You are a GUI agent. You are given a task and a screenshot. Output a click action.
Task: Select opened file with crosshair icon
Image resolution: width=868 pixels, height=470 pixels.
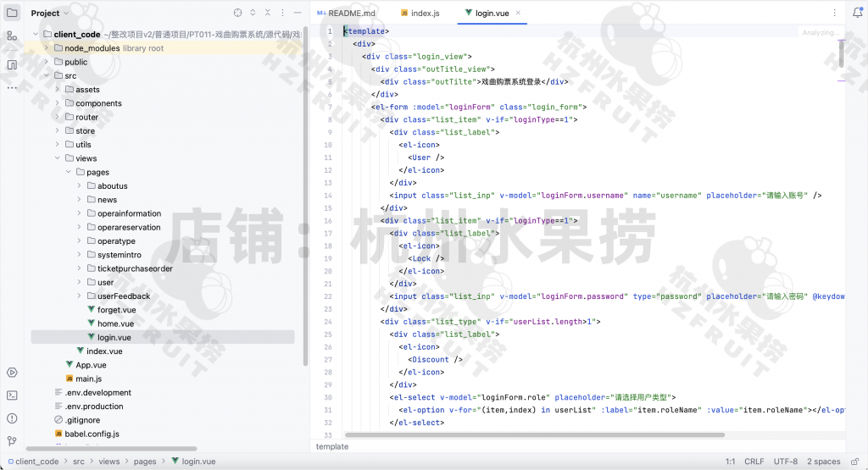coord(237,14)
